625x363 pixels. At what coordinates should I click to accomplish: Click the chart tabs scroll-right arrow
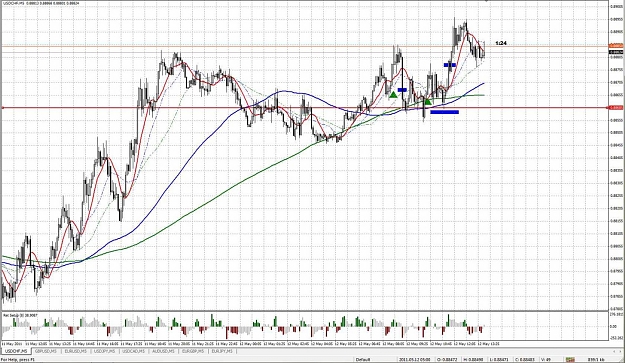[x=620, y=351]
